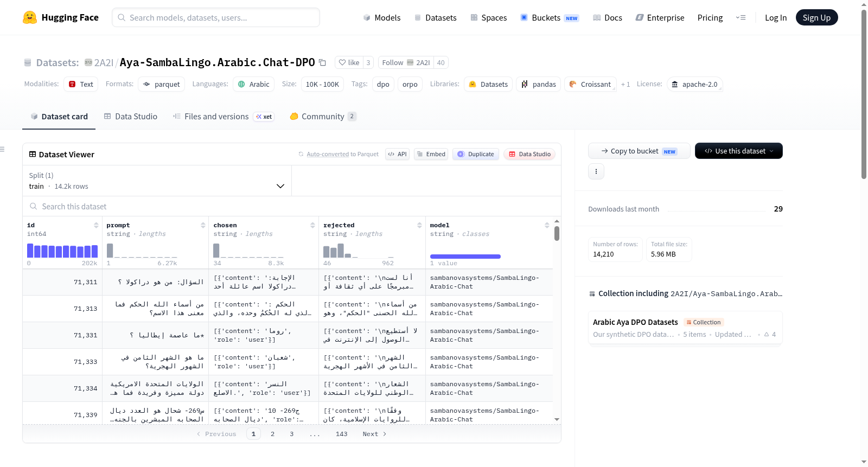Open the row with id 71,311

click(288, 282)
